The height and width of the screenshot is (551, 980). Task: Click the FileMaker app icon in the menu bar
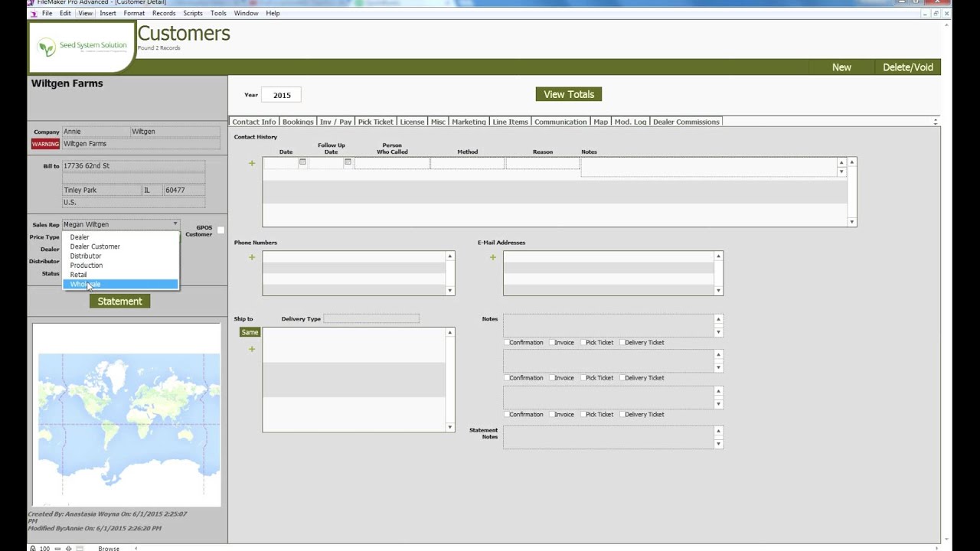[33, 13]
